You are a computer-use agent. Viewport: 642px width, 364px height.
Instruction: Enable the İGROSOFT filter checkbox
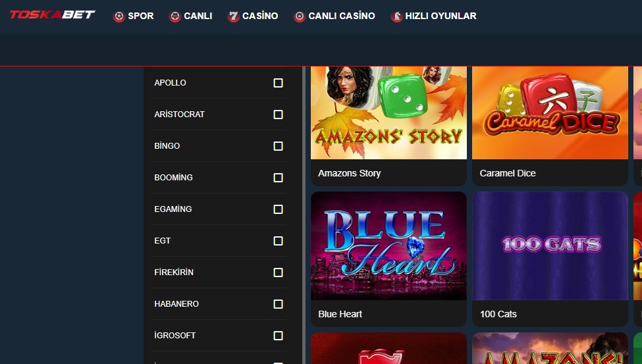click(x=278, y=335)
